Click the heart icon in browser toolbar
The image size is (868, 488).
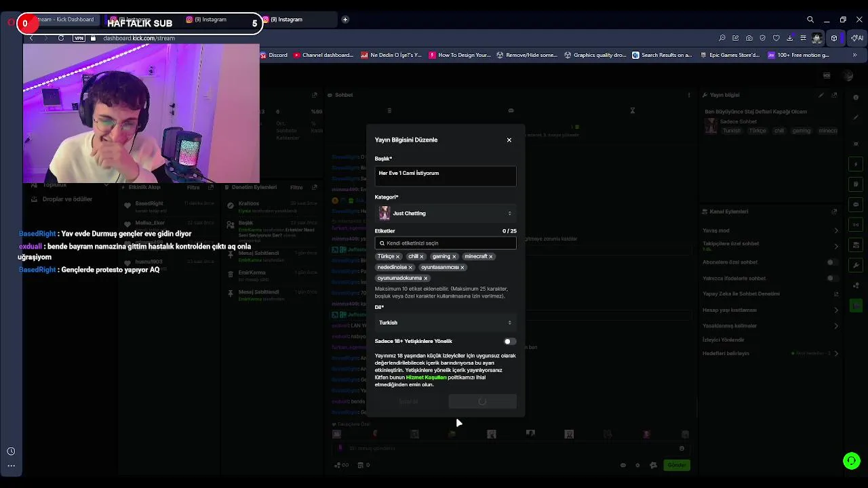776,38
